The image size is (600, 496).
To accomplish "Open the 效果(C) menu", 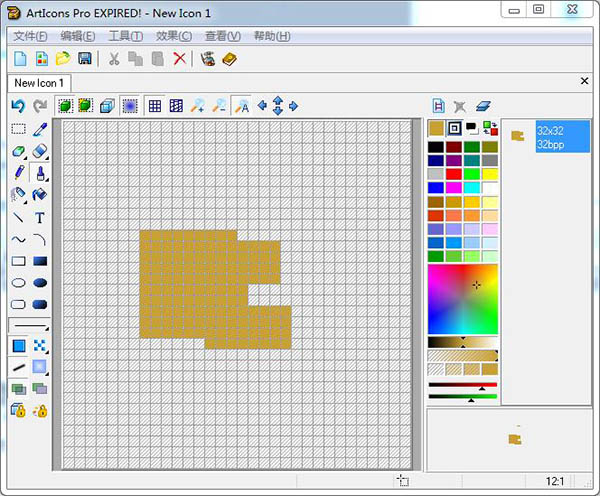I will coord(174,36).
